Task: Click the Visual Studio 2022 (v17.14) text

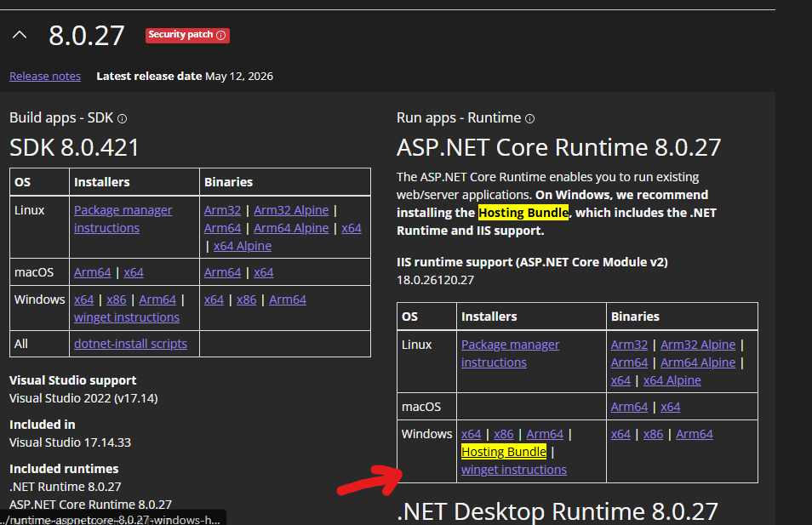Action: tap(83, 398)
